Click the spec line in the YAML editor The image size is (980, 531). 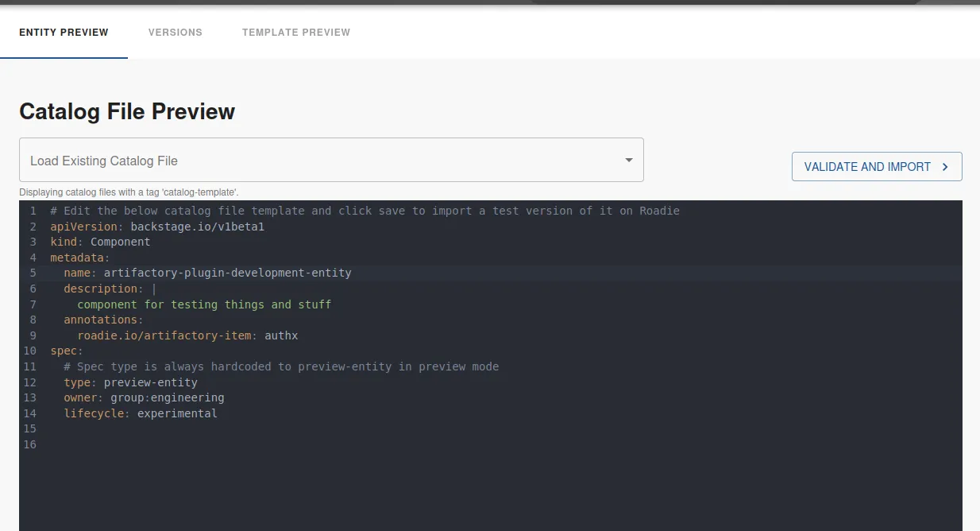tap(62, 351)
